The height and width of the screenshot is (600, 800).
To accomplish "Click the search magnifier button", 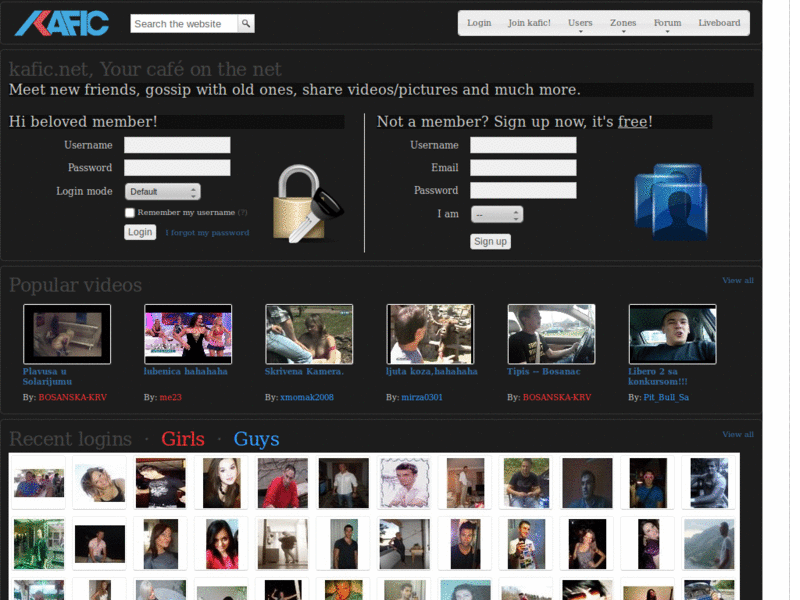I will click(x=246, y=23).
